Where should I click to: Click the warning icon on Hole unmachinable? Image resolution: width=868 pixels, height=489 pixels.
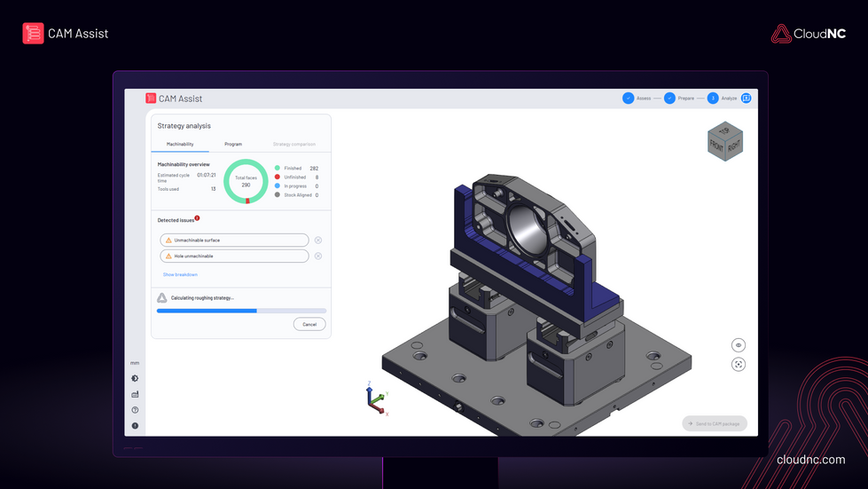(x=168, y=256)
